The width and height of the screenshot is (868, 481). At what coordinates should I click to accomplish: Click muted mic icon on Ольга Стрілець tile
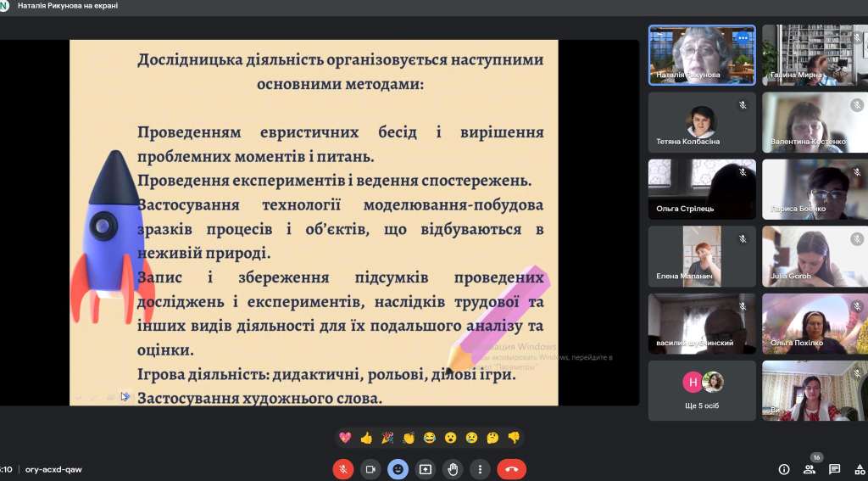tap(743, 171)
